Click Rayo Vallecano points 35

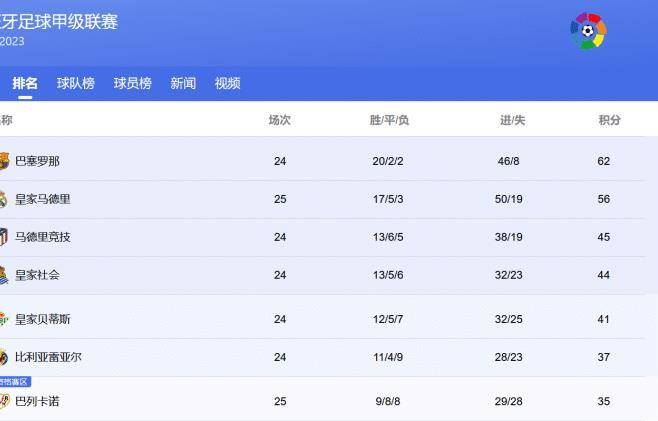click(x=603, y=401)
